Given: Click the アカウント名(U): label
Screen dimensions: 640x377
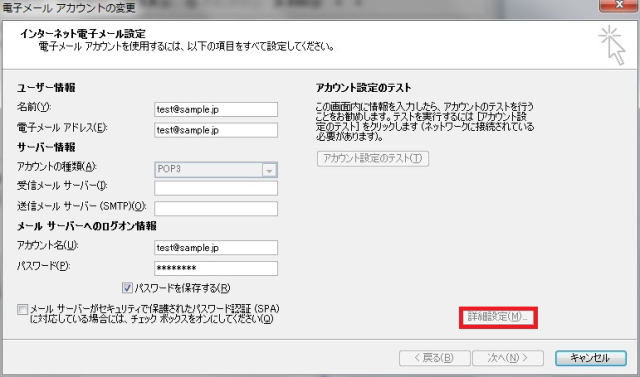Looking at the screenshot, I should [48, 245].
